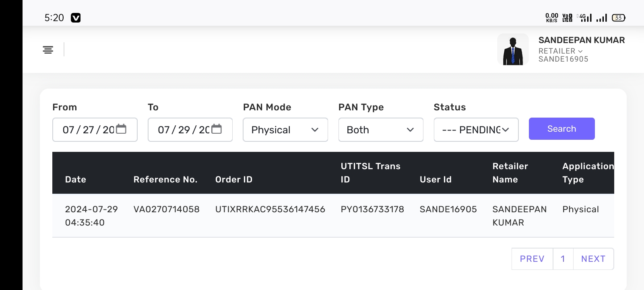Expand the PAN Type dropdown
The height and width of the screenshot is (290, 644).
pos(380,130)
